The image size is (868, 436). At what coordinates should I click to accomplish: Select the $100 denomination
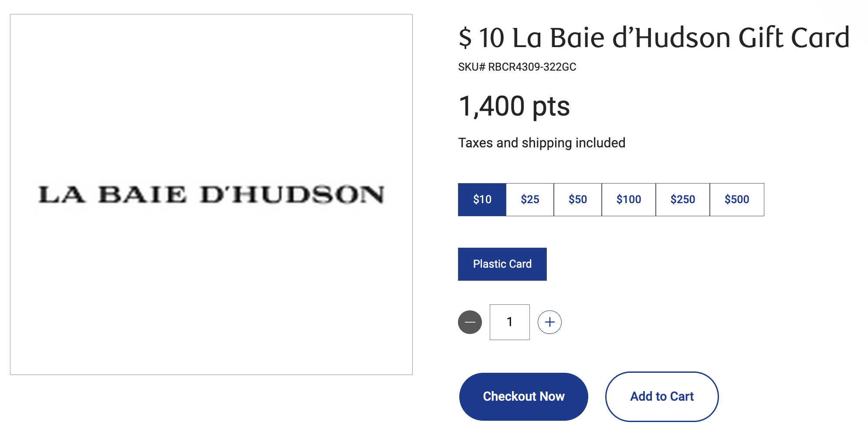[x=628, y=200]
